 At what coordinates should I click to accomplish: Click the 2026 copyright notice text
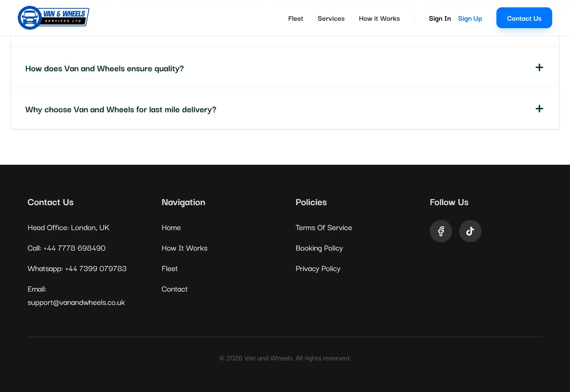(285, 358)
